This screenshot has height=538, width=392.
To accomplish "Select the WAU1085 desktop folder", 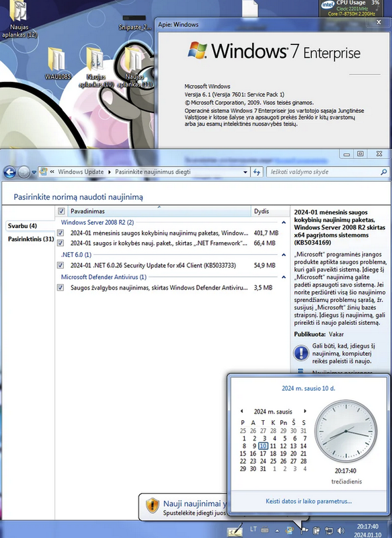I will 57,64.
